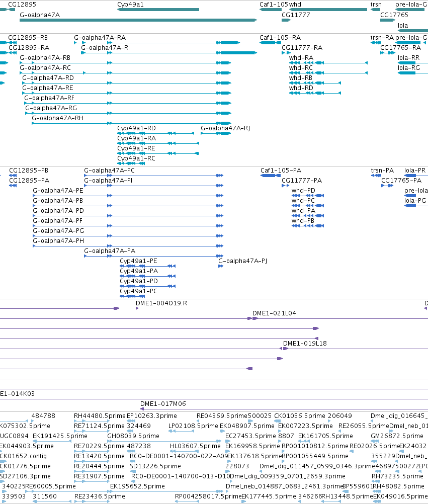This screenshot has width=428, height=504.
Task: Select the G-oalpha47A gene bar
Action: point(138,20)
